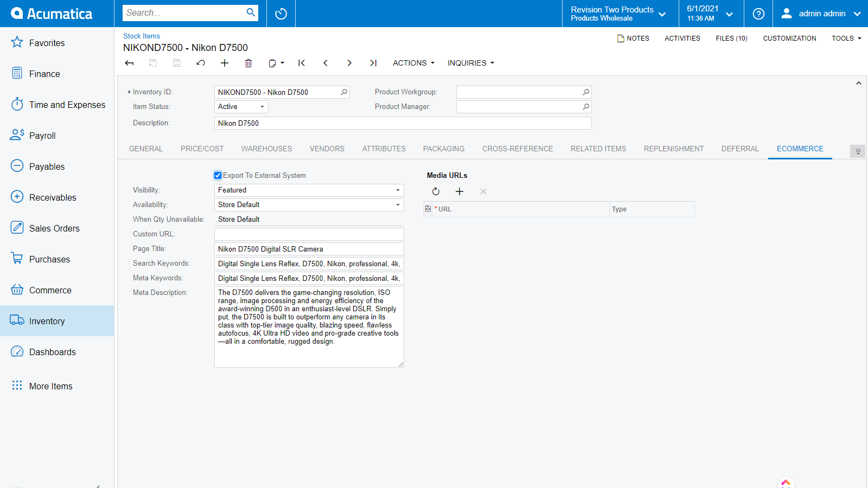Open the Actions menu
Screen dimensions: 868x488
(x=413, y=63)
